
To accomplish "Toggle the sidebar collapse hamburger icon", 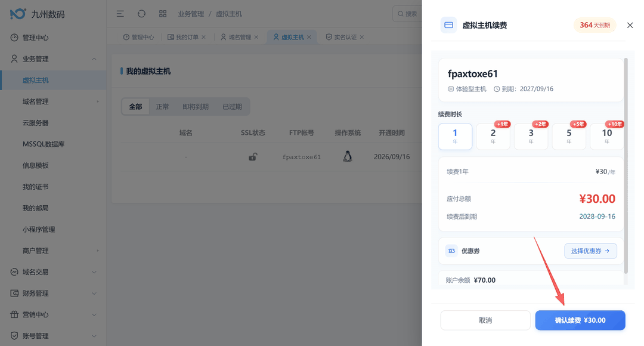I will tap(120, 14).
